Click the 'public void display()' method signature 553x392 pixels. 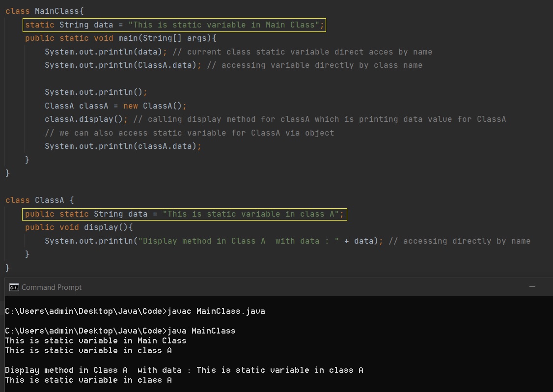(79, 227)
